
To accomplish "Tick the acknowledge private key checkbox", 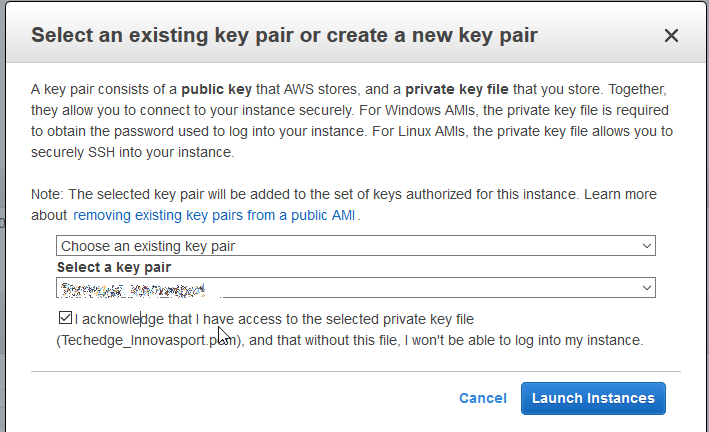I will (x=65, y=319).
